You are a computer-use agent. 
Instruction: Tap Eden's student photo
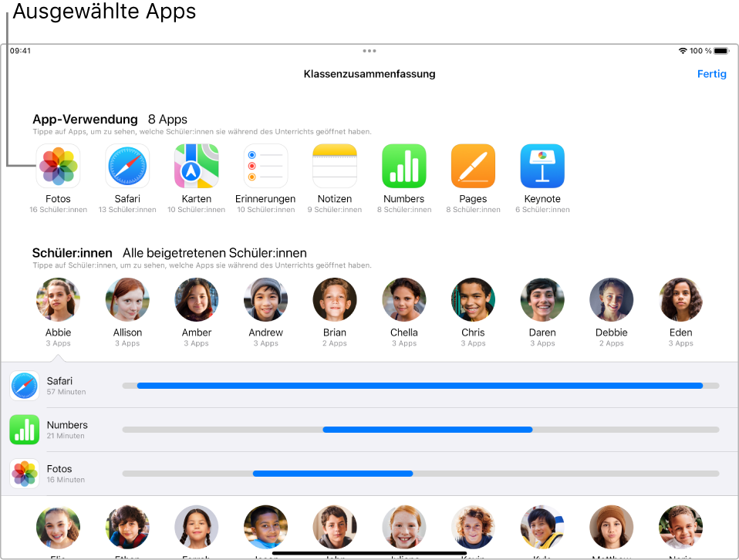[680, 300]
